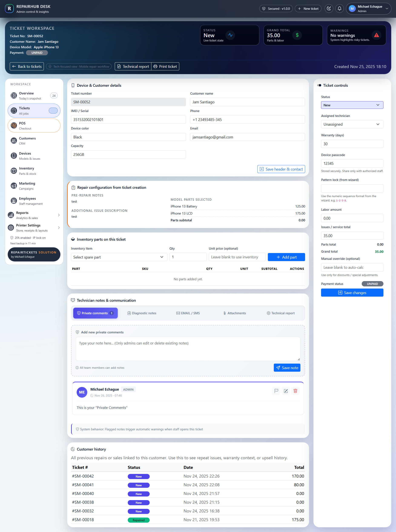This screenshot has width=396, height=532.
Task: Open the Status dropdown showing New
Action: (x=352, y=105)
